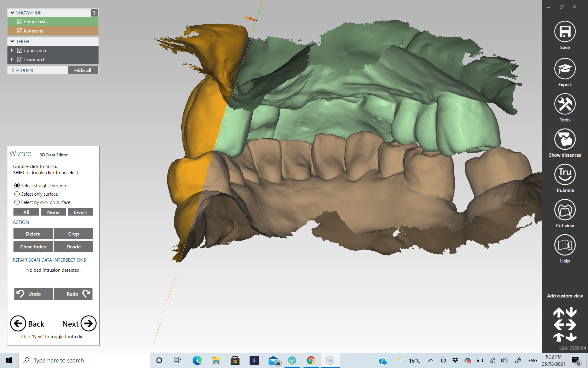Open Microsoft Edge from the taskbar
588x368 pixels.
tap(197, 360)
